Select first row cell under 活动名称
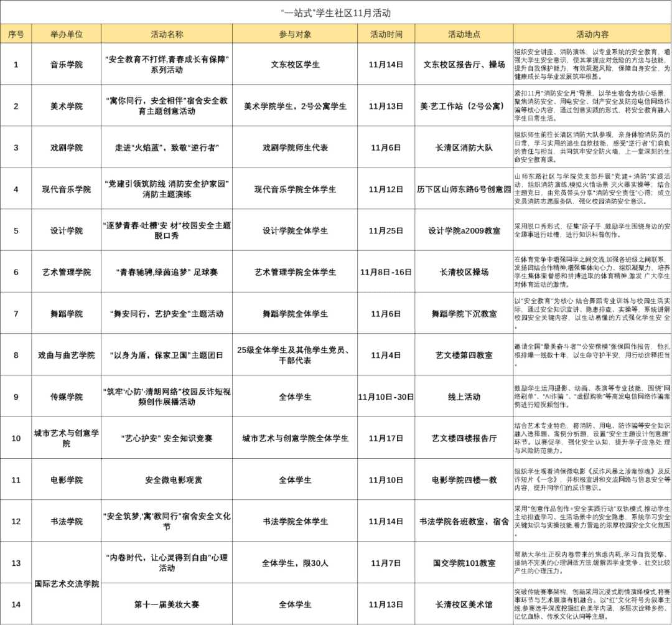The height and width of the screenshot is (625, 672). 167,64
